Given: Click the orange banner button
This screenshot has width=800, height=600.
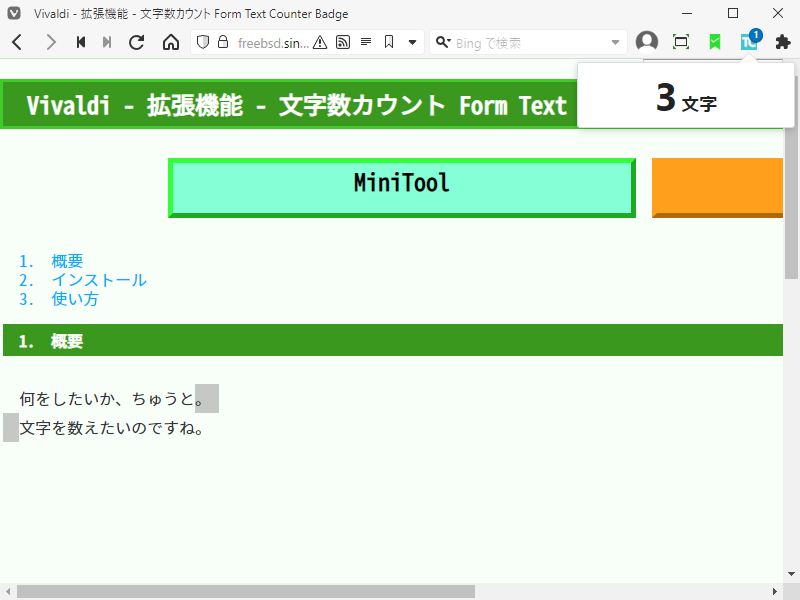Looking at the screenshot, I should click(717, 188).
